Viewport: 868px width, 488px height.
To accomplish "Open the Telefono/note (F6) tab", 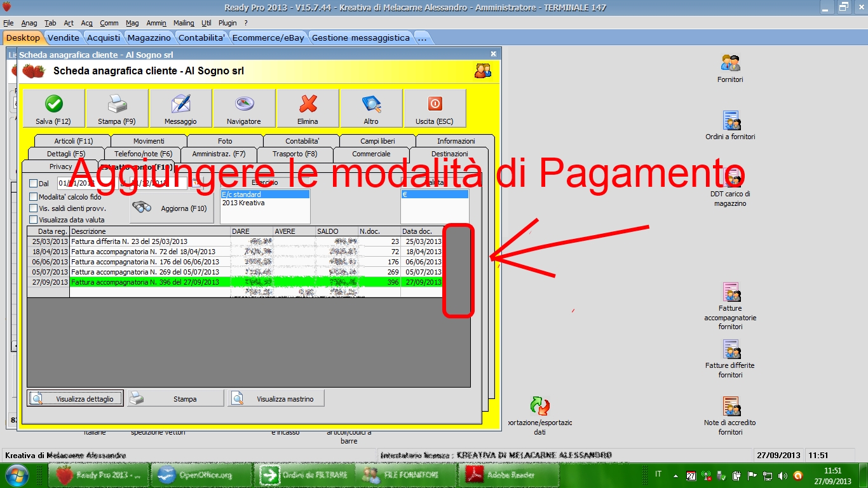I will [143, 154].
